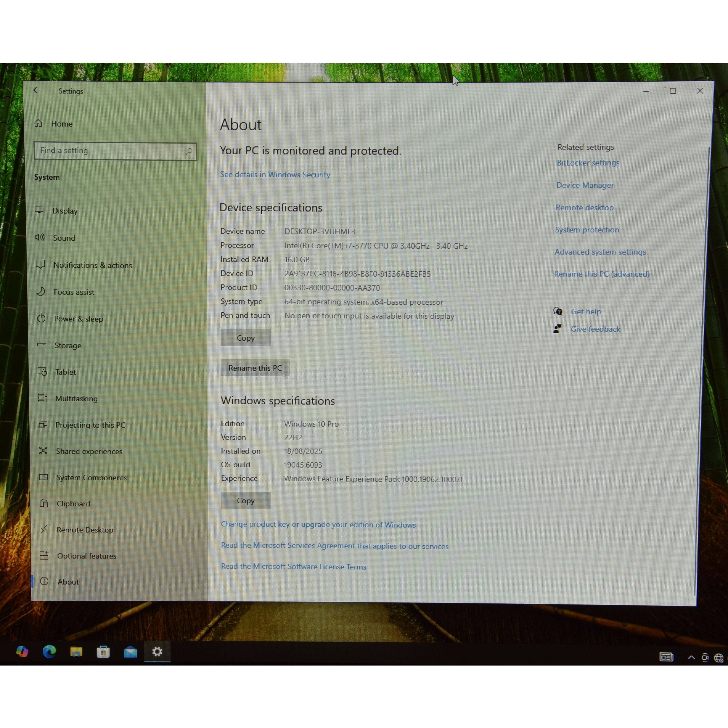The image size is (728, 728).
Task: Select the Sound speaker icon
Action: (40, 237)
